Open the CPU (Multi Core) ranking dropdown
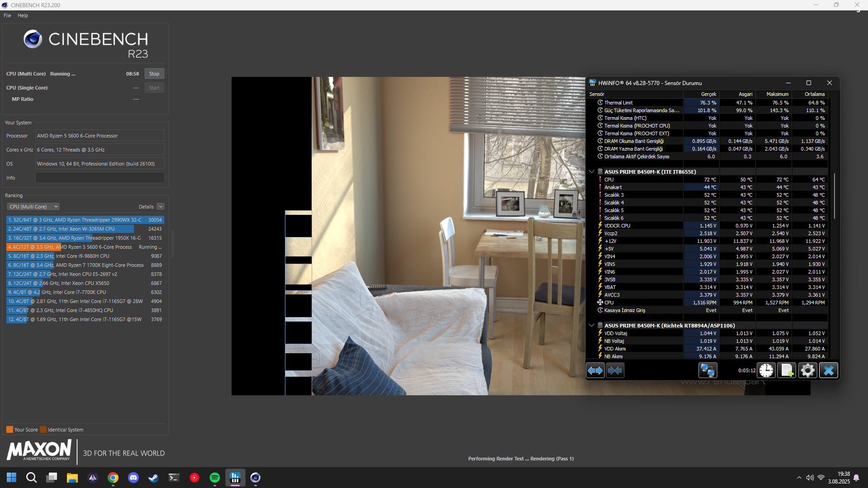 33,207
